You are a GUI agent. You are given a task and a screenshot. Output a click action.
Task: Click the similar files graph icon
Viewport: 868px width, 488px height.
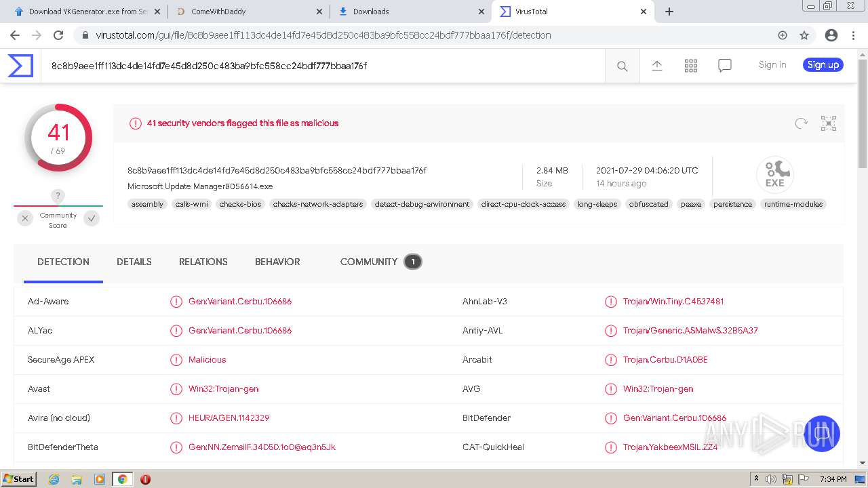(829, 123)
